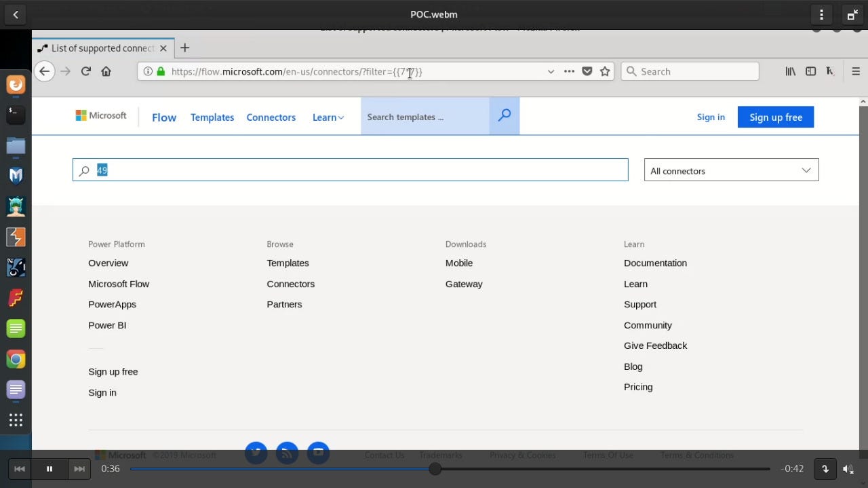Image resolution: width=868 pixels, height=488 pixels.
Task: Open Connectors in the top nav
Action: point(271,117)
